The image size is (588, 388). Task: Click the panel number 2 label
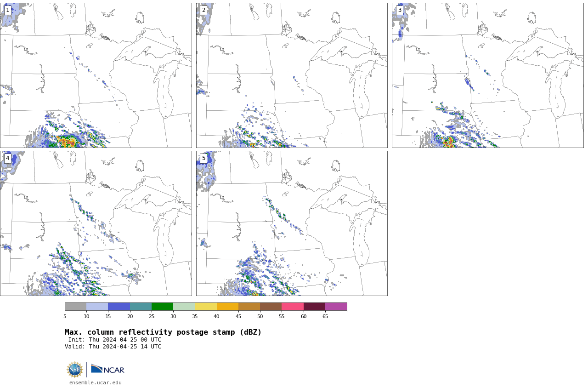point(204,10)
